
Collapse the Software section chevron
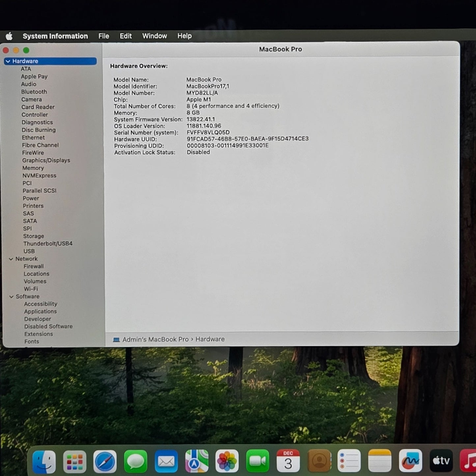point(11,296)
